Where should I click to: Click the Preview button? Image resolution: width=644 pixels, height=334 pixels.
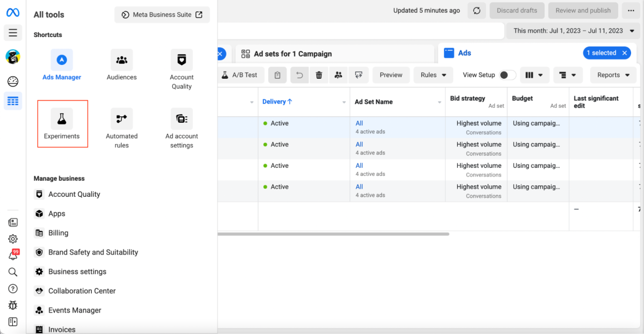point(391,75)
